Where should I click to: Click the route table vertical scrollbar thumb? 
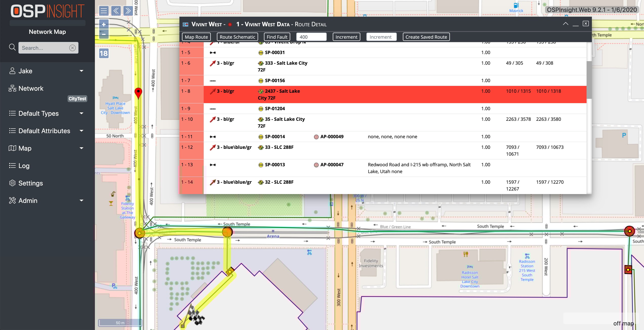coord(589,80)
